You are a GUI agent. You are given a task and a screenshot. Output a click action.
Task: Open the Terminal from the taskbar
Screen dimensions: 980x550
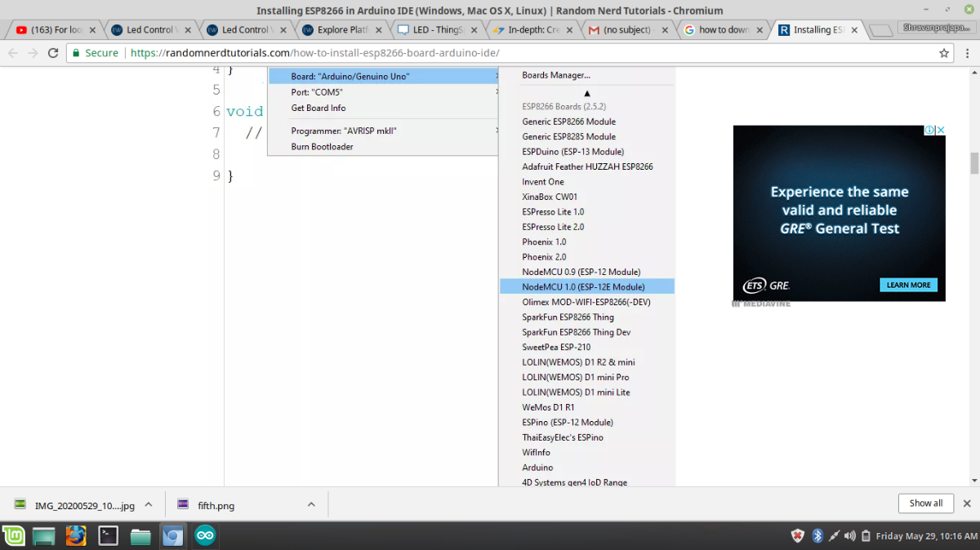pyautogui.click(x=108, y=536)
